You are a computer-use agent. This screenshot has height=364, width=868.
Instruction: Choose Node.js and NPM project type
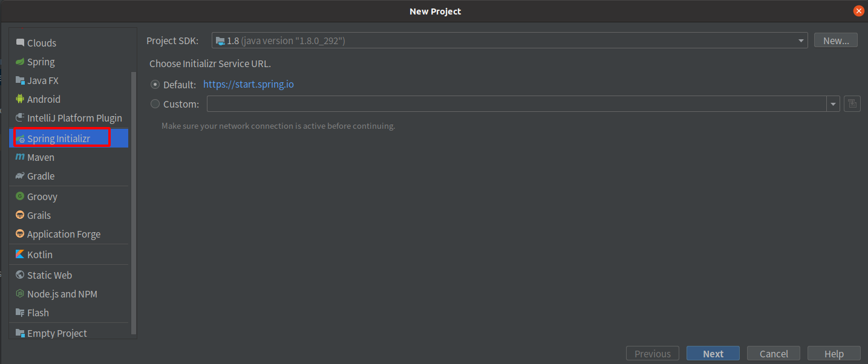click(x=70, y=294)
